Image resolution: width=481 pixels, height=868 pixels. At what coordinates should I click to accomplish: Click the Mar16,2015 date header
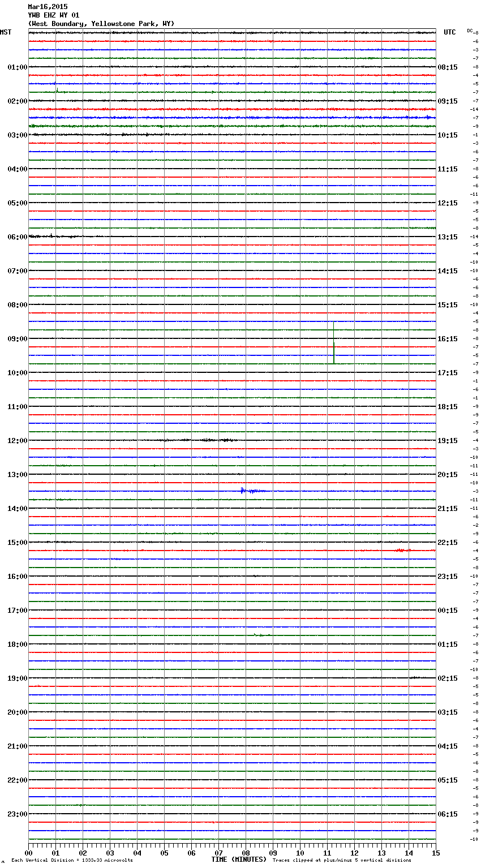(x=48, y=7)
